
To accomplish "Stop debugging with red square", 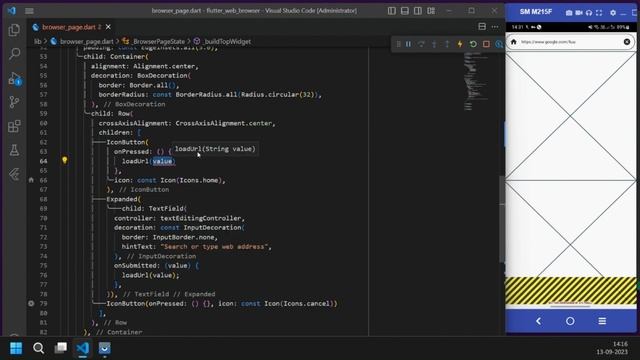I will pyautogui.click(x=486, y=44).
